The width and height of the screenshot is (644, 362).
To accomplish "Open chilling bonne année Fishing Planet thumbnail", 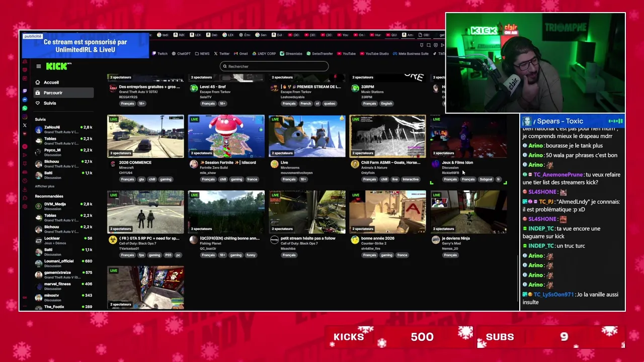I will coord(226,212).
